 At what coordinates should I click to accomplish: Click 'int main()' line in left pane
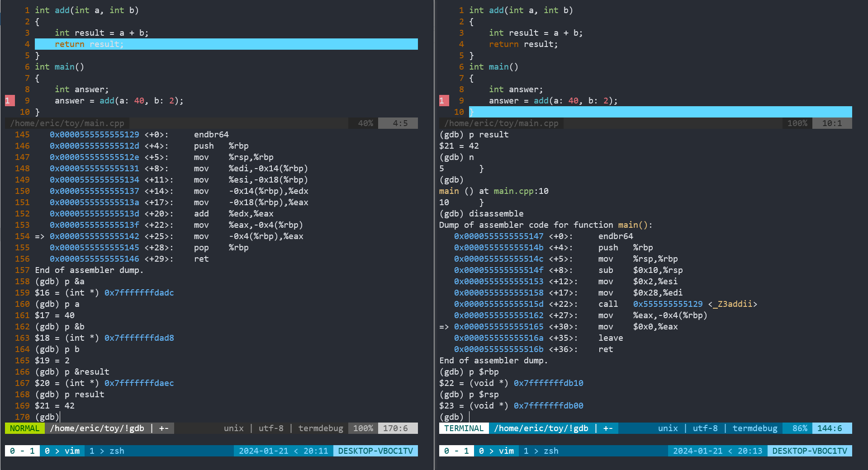(59, 67)
